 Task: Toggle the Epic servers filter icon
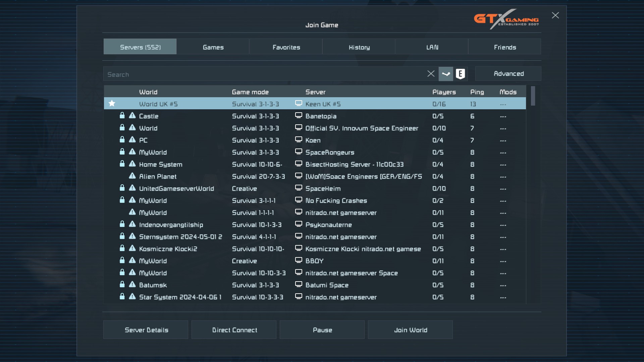(x=461, y=74)
